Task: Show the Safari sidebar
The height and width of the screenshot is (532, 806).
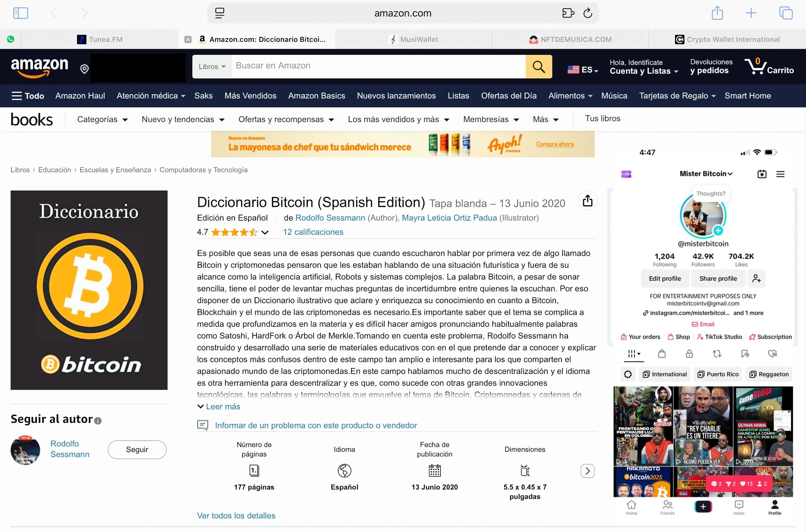Action: click(x=20, y=13)
